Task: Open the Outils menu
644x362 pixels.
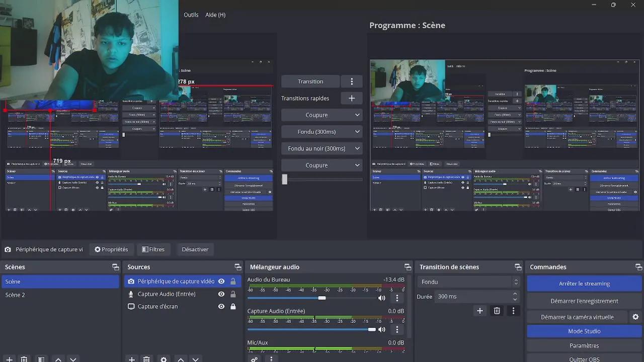Action: (191, 15)
